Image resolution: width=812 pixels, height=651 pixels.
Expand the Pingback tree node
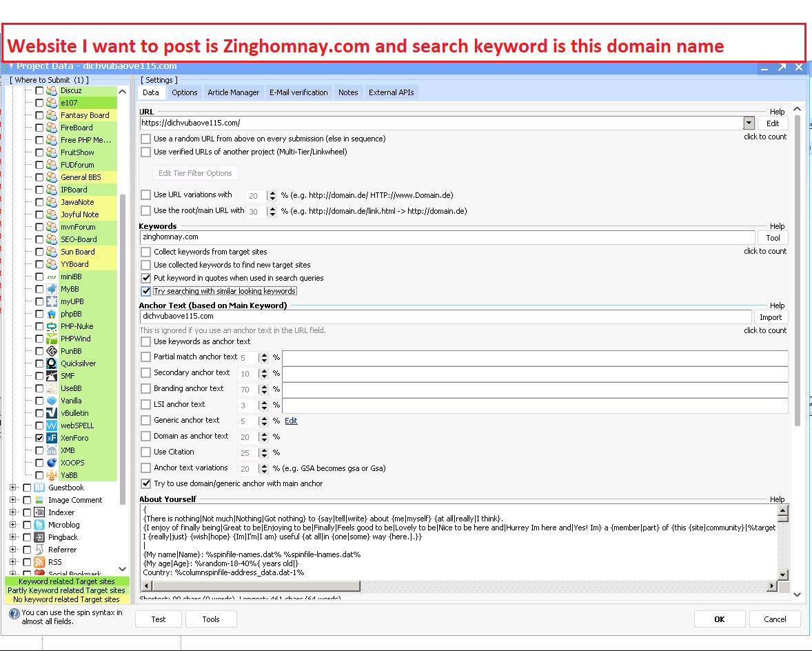tap(13, 537)
